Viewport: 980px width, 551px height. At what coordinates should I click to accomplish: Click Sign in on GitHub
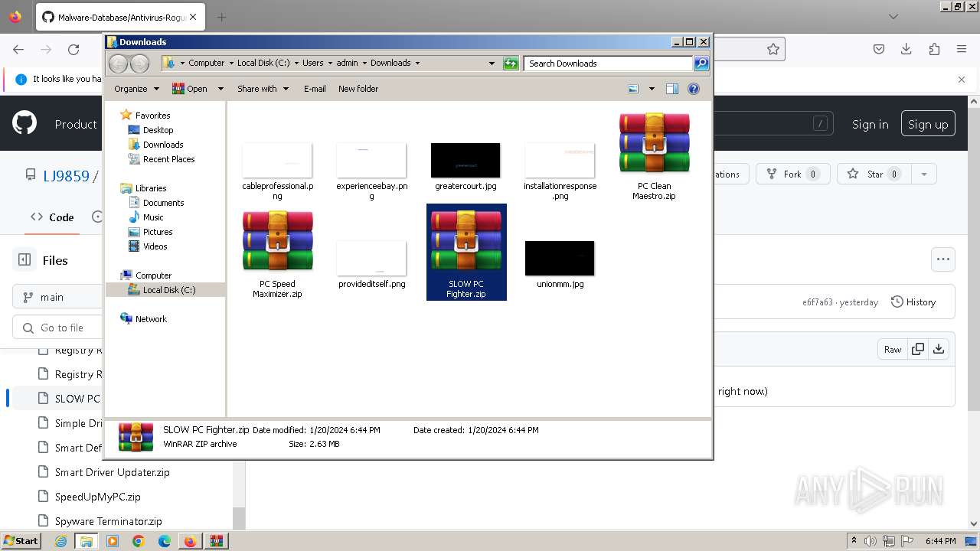[x=871, y=124]
